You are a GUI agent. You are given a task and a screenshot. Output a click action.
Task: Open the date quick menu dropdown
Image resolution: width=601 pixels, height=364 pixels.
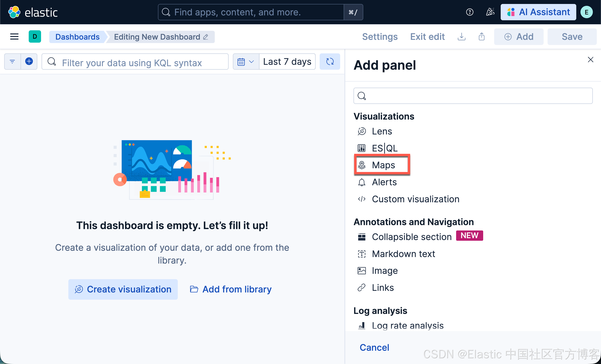coord(246,61)
